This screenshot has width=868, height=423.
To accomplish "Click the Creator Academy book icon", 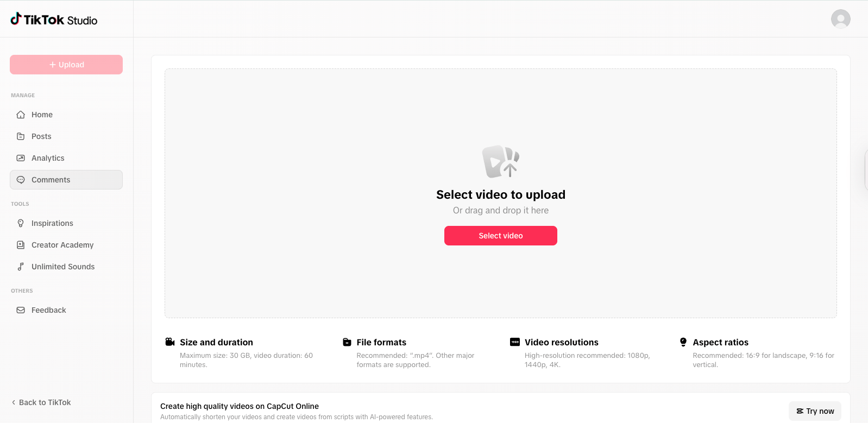I will (21, 245).
